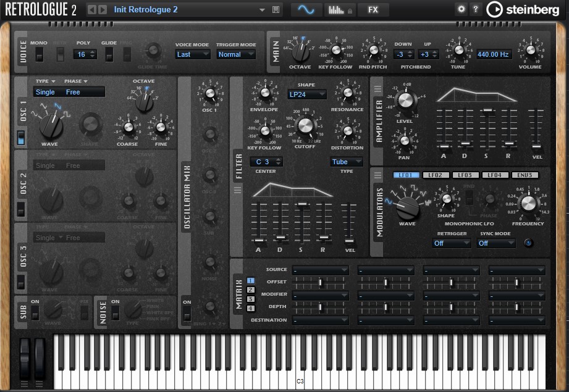Viewport: 569px width, 392px height.
Task: Open OSC 1 Type menu label
Action: click(x=45, y=81)
